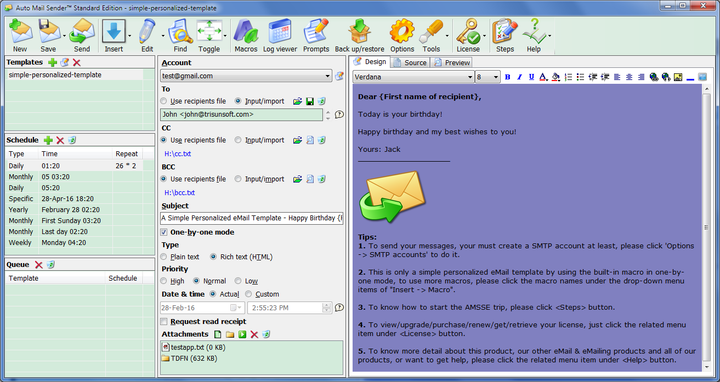
Task: Set priority to Low
Action: pyautogui.click(x=246, y=281)
